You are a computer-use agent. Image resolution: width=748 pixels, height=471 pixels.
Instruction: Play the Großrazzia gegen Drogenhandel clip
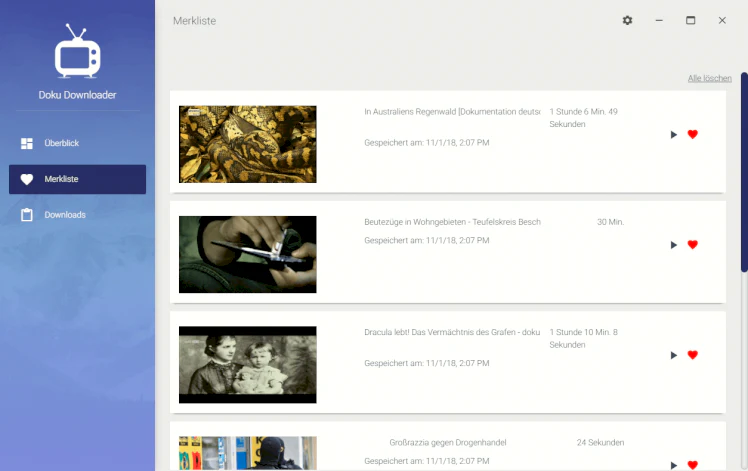(674, 465)
